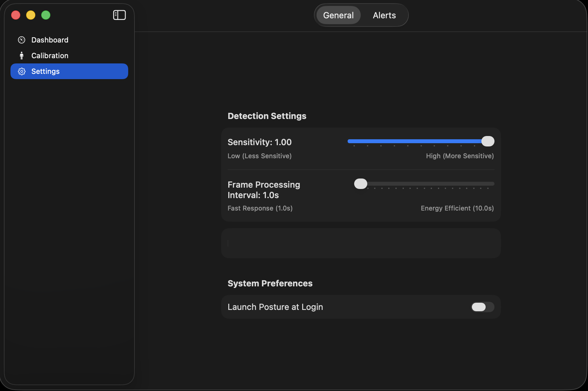The image size is (588, 391).
Task: Click the Detection Settings heading
Action: point(267,116)
